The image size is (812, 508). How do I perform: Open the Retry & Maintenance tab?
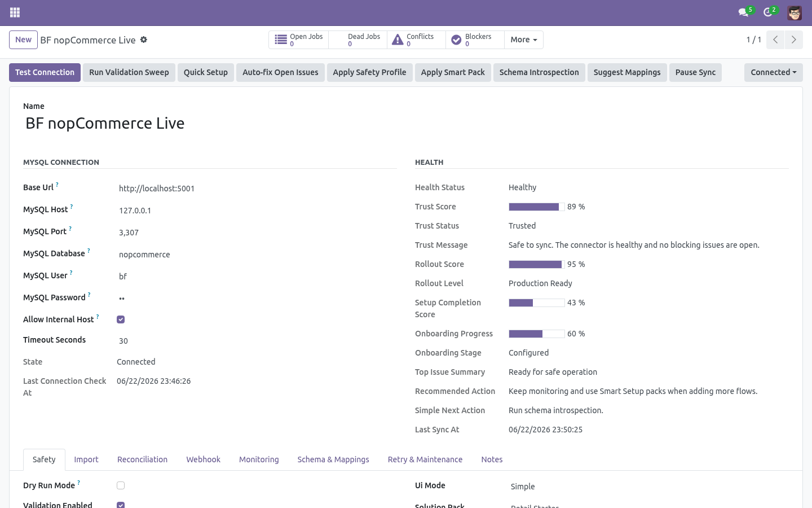click(x=425, y=459)
